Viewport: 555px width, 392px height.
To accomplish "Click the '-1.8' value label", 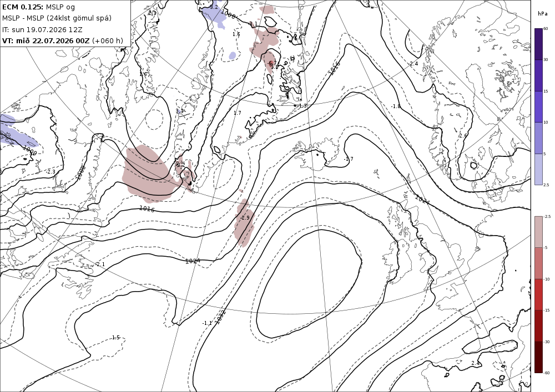I will [x=395, y=106].
